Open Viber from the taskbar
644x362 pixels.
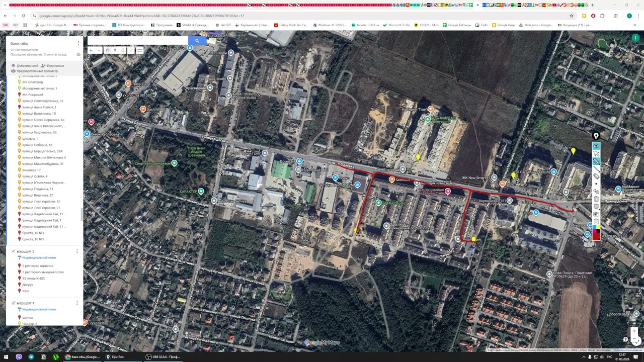tap(19, 357)
